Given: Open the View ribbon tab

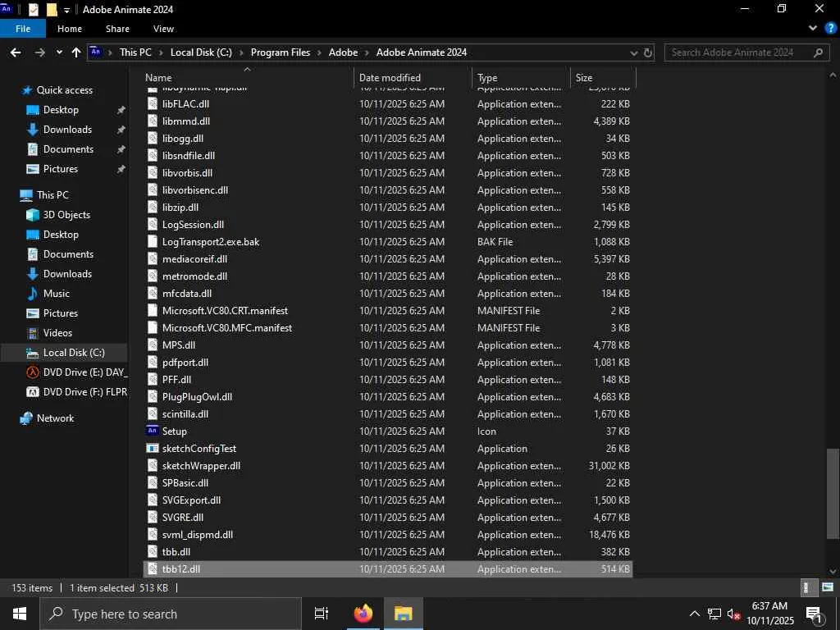Looking at the screenshot, I should click(x=163, y=29).
